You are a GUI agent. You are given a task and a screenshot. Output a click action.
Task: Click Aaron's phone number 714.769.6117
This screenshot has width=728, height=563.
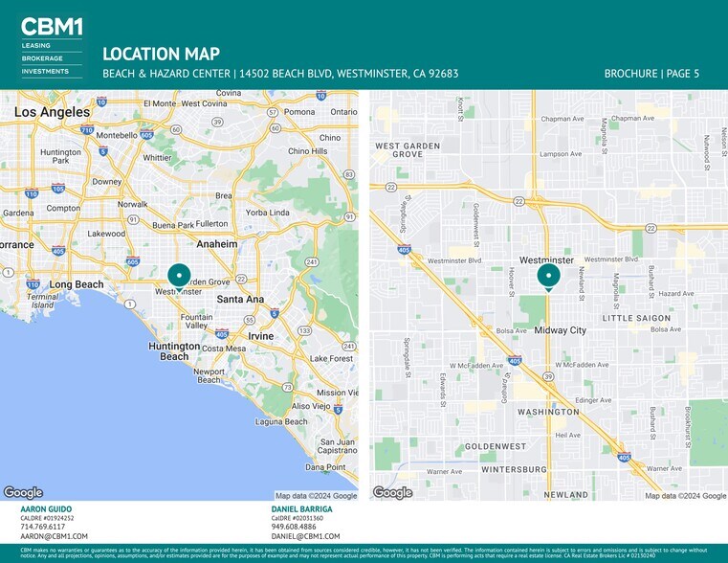coord(43,527)
